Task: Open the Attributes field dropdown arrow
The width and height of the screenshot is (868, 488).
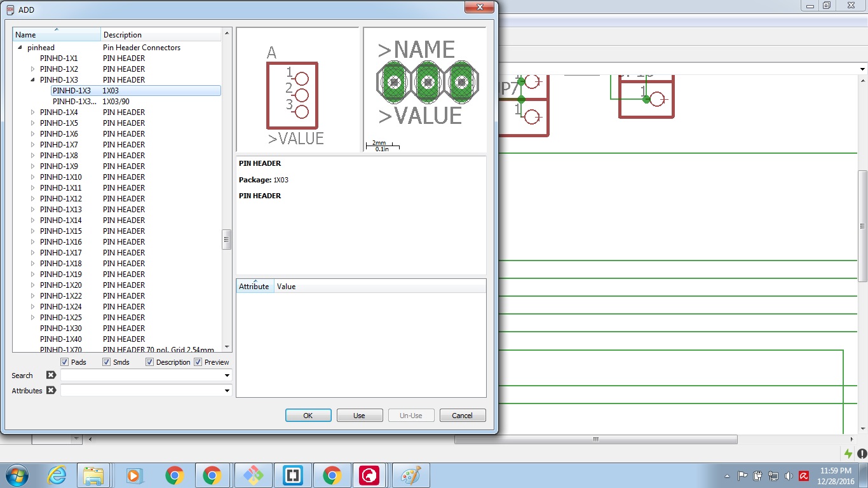Action: [227, 390]
